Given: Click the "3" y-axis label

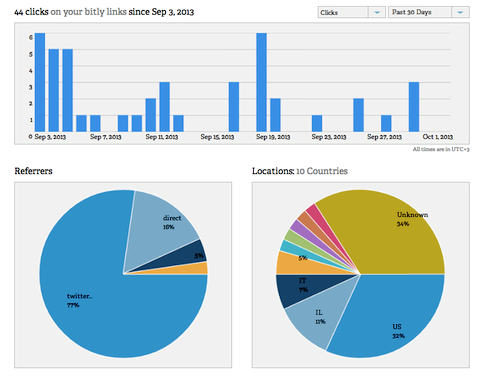Looking at the screenshot, I should 31,87.
